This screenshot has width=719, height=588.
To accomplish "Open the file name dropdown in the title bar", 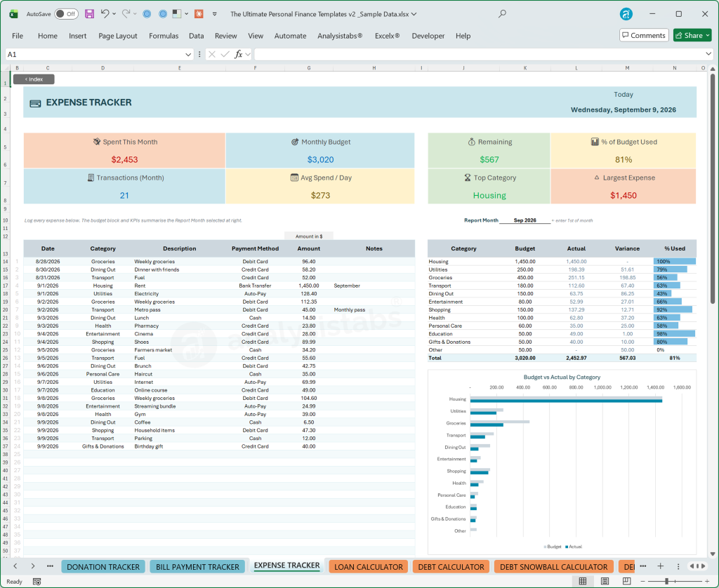I will 414,14.
